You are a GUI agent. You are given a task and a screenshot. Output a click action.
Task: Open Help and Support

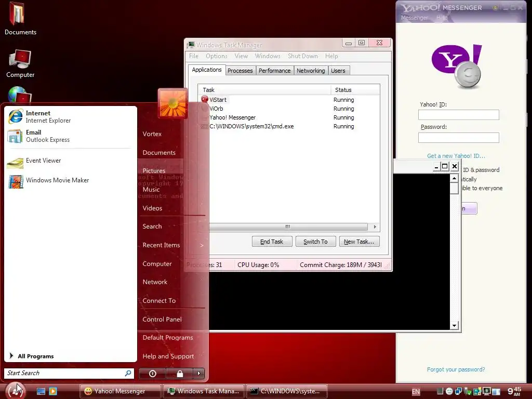168,356
